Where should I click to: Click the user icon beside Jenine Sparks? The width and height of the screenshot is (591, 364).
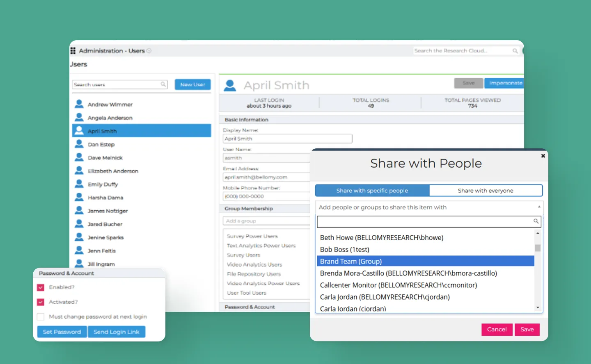click(79, 237)
